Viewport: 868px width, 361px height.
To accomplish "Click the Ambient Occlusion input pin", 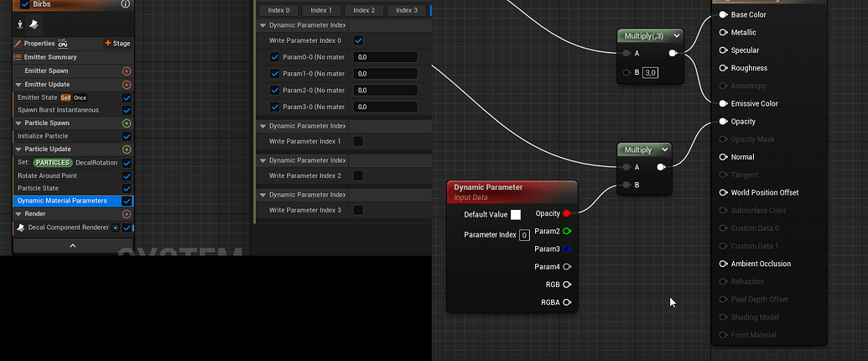I will [723, 264].
